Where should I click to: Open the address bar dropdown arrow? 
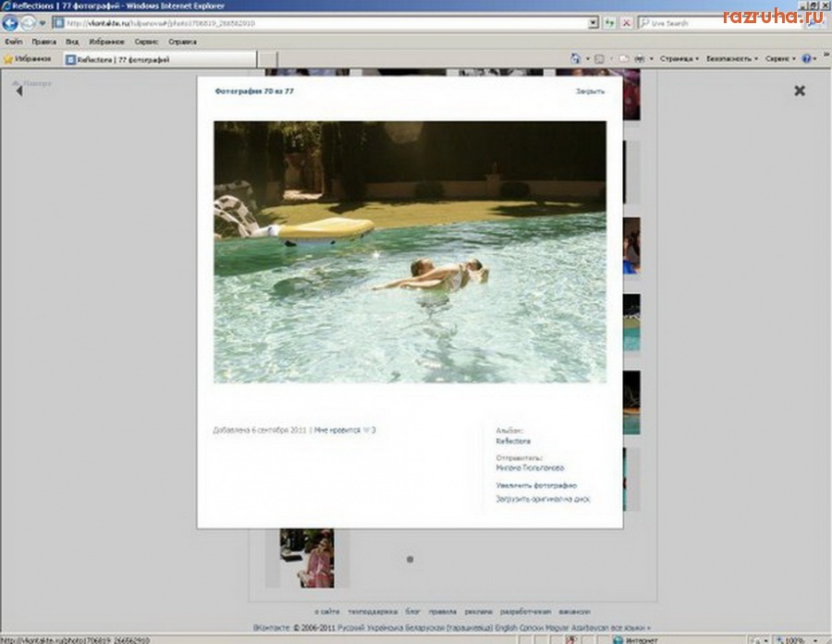coord(593,23)
